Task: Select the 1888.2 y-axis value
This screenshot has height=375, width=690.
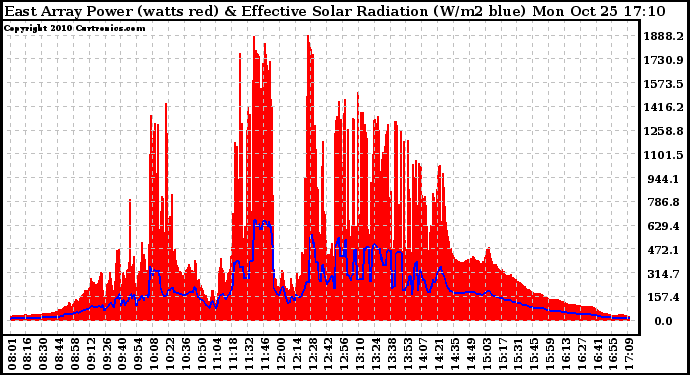Action: click(663, 36)
